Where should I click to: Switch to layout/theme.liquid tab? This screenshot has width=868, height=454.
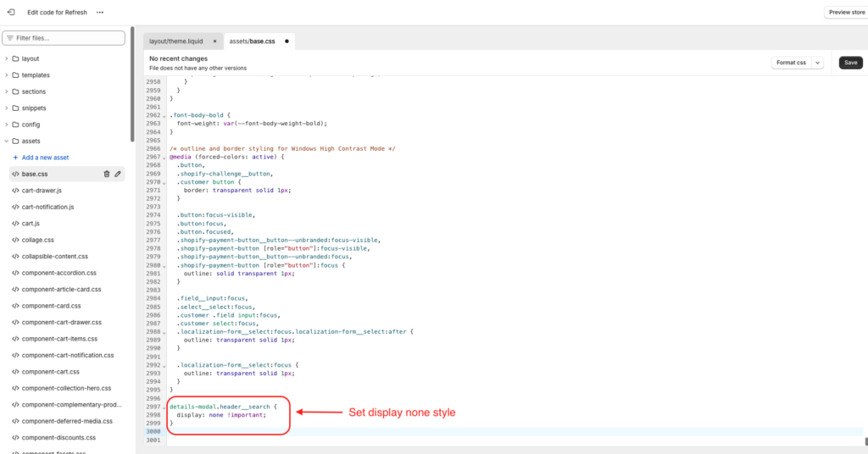click(x=176, y=42)
